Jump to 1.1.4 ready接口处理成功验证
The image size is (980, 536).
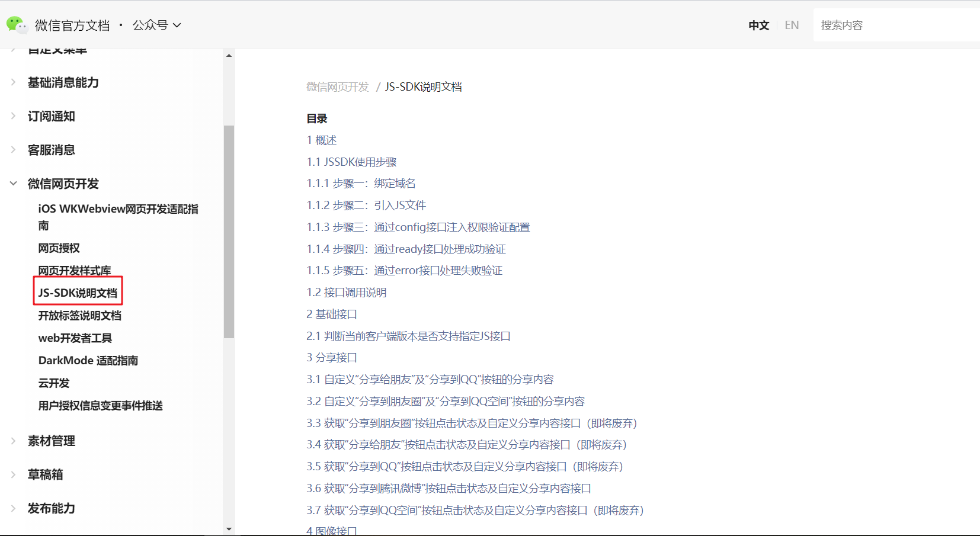406,249
